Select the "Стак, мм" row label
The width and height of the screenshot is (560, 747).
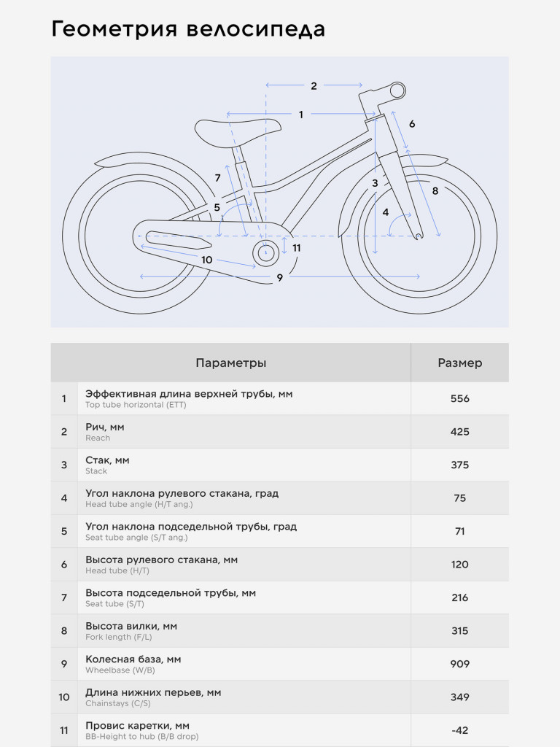click(x=107, y=460)
